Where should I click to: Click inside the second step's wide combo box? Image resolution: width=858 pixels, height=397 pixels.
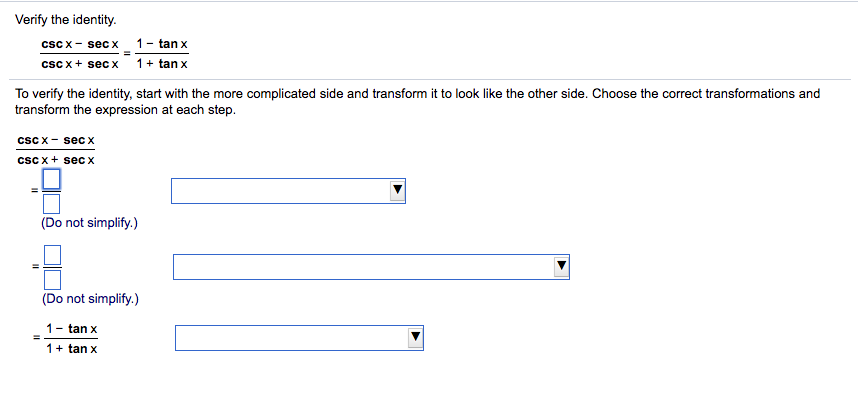(x=371, y=267)
